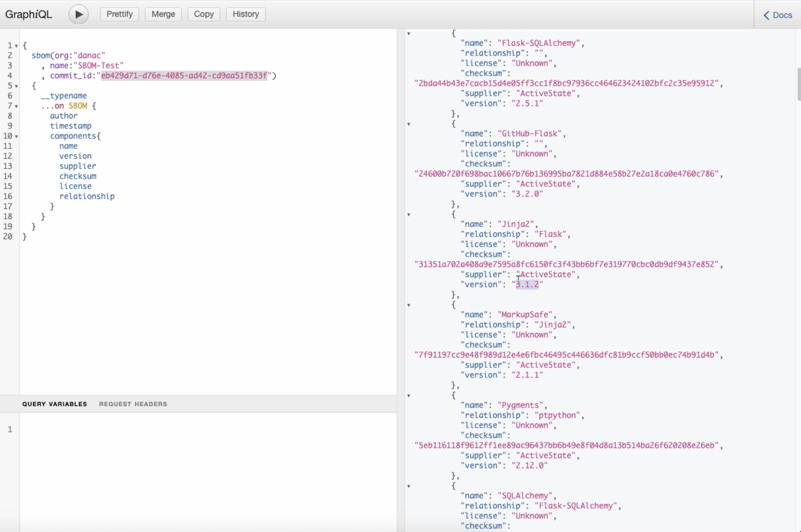Click the results pane vertical scrollbar
801x532 pixels.
[x=799, y=84]
